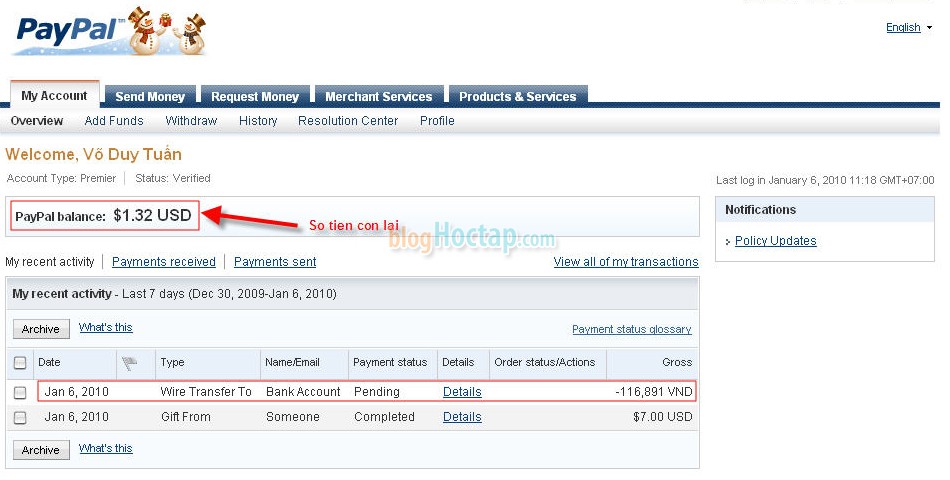Image resolution: width=950 pixels, height=480 pixels.
Task: Click the Account Type: Premier text
Action: [61, 178]
